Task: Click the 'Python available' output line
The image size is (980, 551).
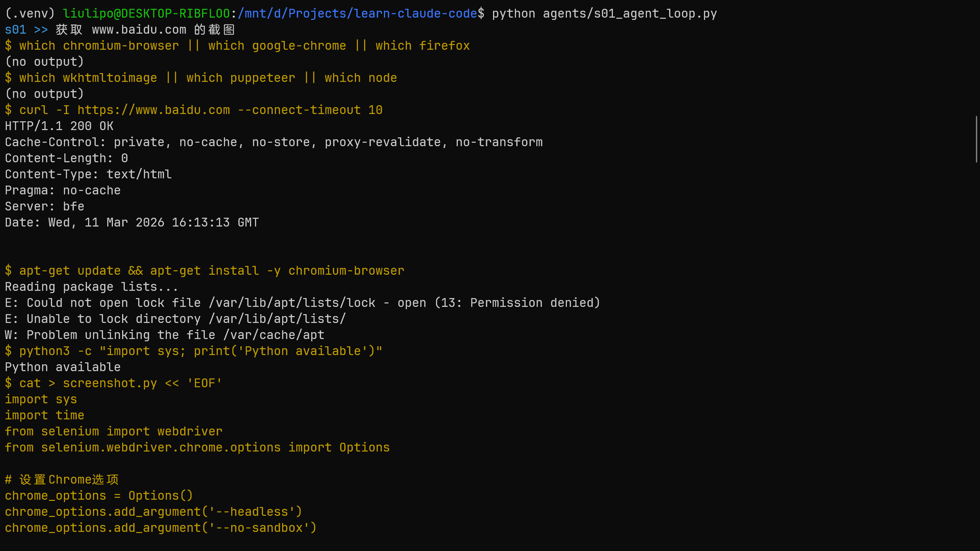Action: click(63, 367)
